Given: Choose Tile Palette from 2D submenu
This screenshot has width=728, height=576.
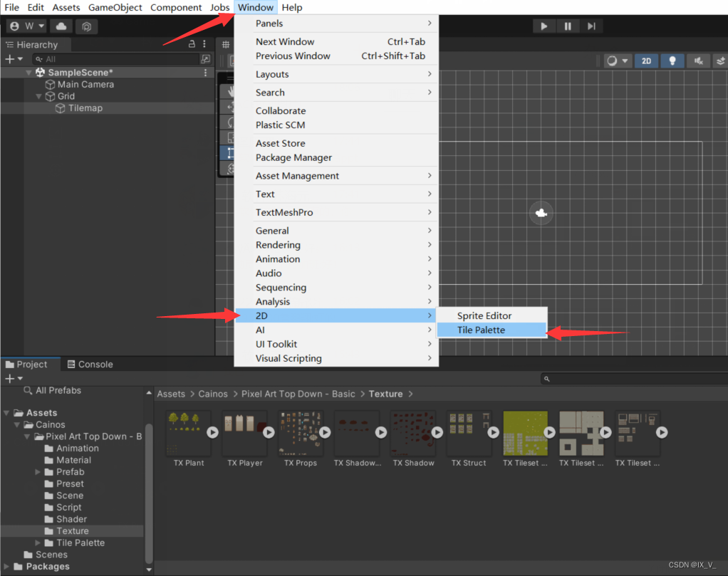Looking at the screenshot, I should 492,330.
